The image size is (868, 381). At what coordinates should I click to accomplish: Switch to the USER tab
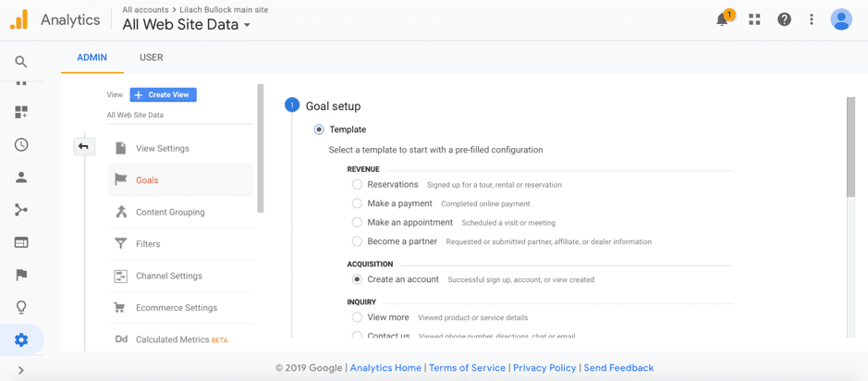click(151, 57)
